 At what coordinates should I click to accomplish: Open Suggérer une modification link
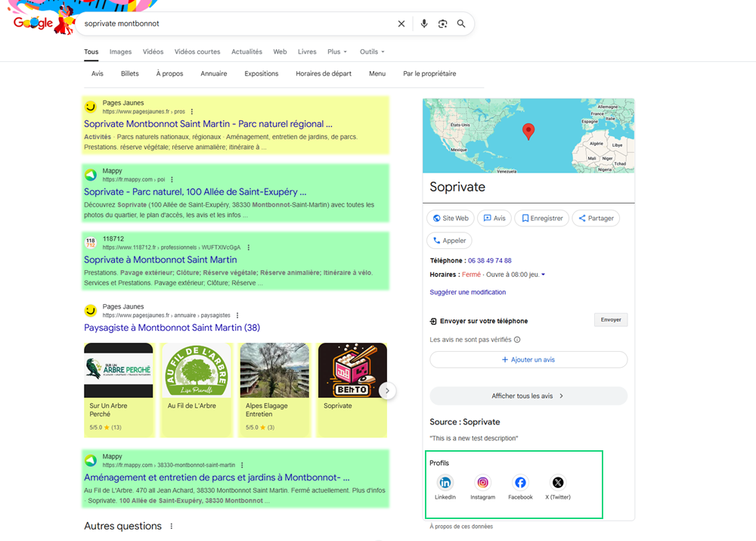[x=467, y=292]
